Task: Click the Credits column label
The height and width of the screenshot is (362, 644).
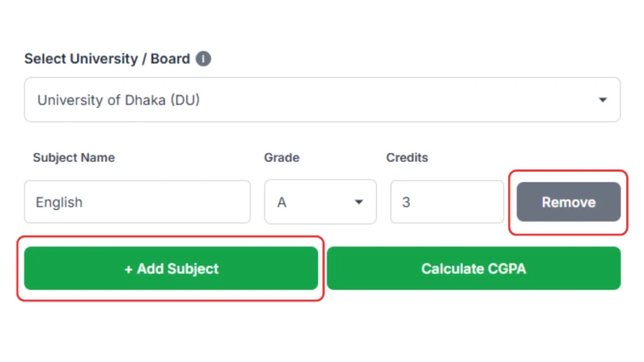Action: click(x=407, y=158)
